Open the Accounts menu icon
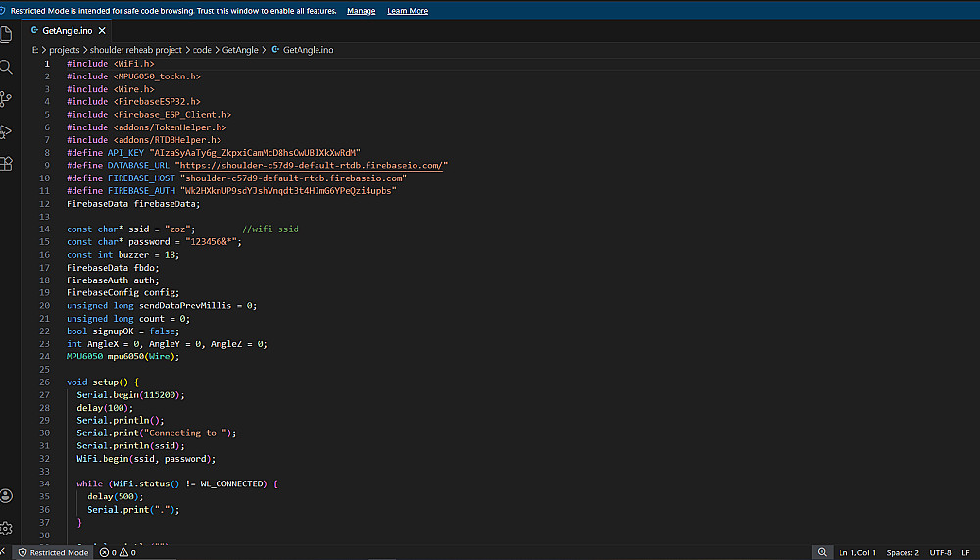The height and width of the screenshot is (560, 980). tap(6, 496)
